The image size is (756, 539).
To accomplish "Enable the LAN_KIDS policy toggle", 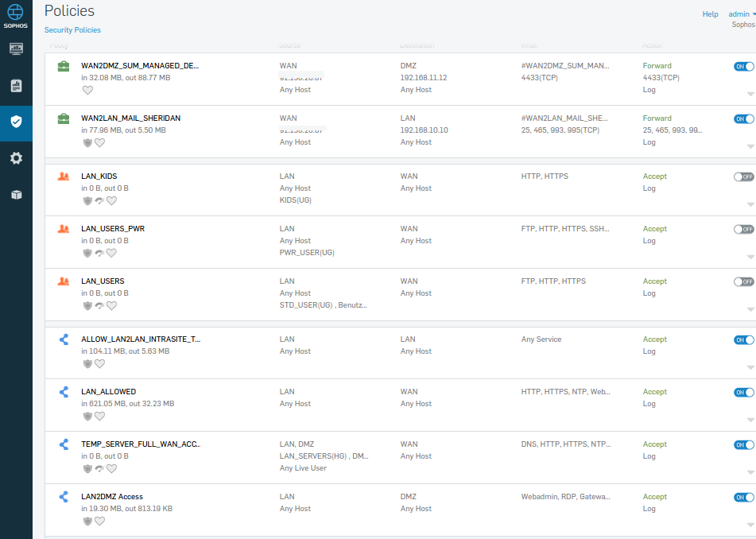I will 743,177.
